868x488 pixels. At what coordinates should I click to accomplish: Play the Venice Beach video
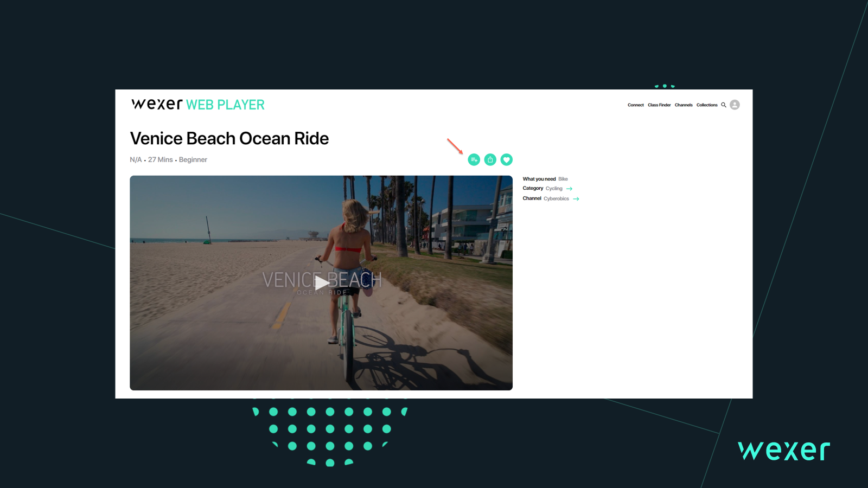322,282
